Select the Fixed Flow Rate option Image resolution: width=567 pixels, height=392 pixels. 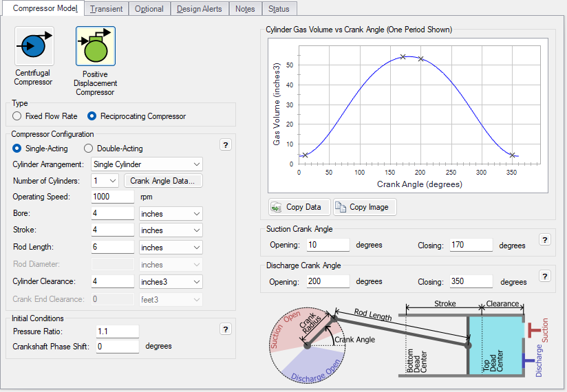click(x=17, y=116)
